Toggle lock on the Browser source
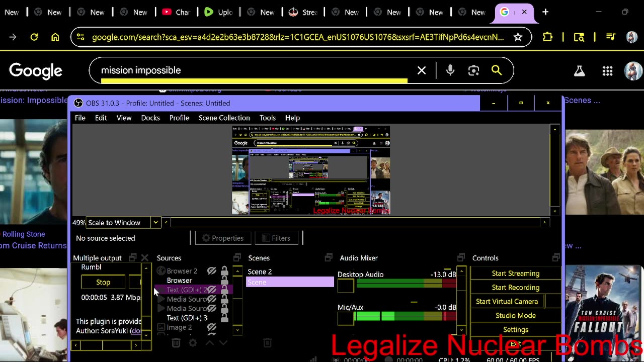The height and width of the screenshot is (362, 644). [224, 281]
